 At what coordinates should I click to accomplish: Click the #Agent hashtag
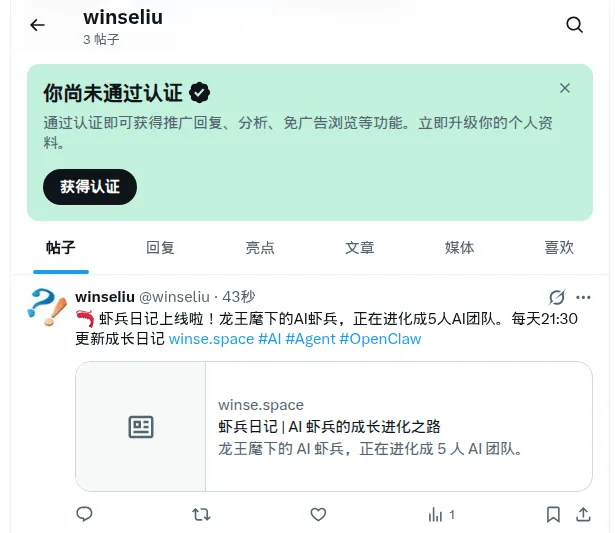[x=310, y=339]
